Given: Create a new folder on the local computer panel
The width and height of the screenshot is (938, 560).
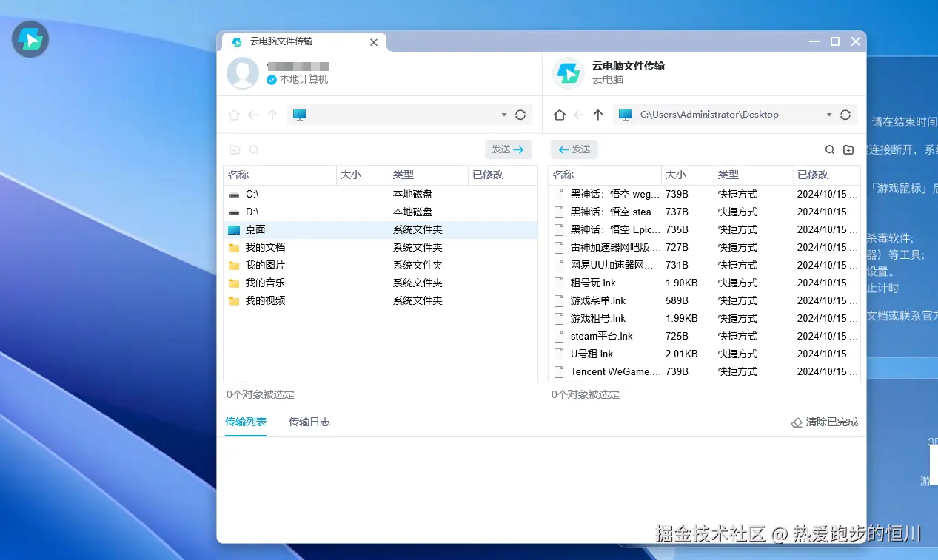Looking at the screenshot, I should [233, 149].
